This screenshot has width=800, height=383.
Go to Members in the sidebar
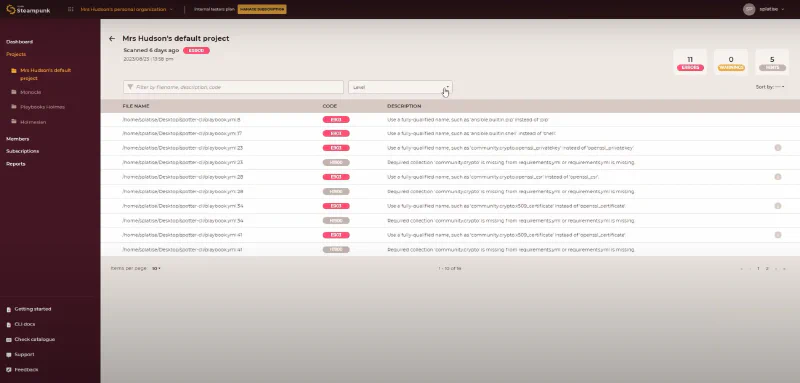(x=17, y=139)
